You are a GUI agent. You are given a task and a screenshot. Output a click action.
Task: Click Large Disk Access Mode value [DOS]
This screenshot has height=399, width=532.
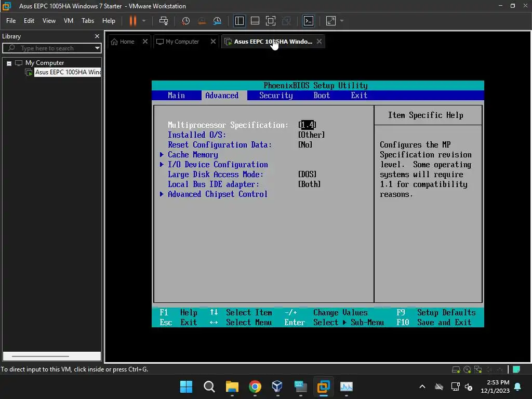click(x=307, y=174)
